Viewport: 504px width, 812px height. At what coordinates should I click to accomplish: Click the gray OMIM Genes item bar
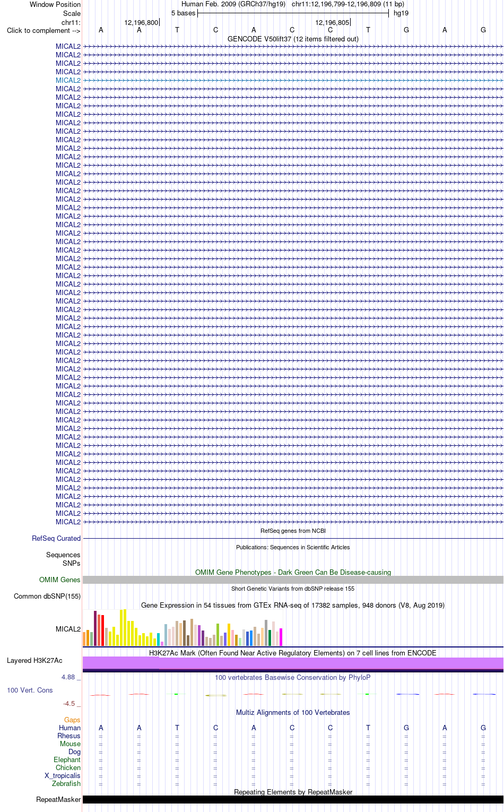point(293,580)
